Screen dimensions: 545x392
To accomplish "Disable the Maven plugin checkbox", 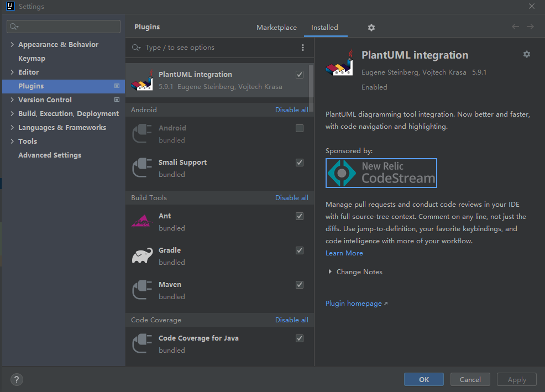I will [x=300, y=285].
